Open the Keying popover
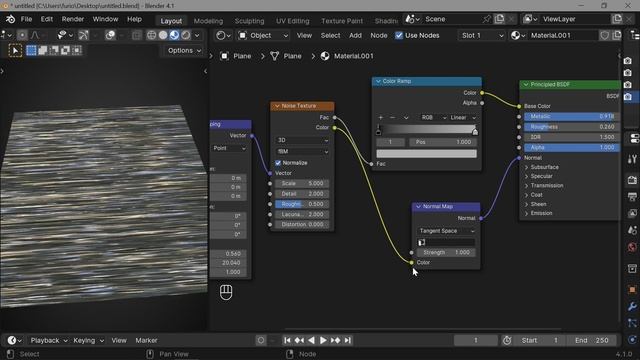The width and height of the screenshot is (640, 360). 89,340
